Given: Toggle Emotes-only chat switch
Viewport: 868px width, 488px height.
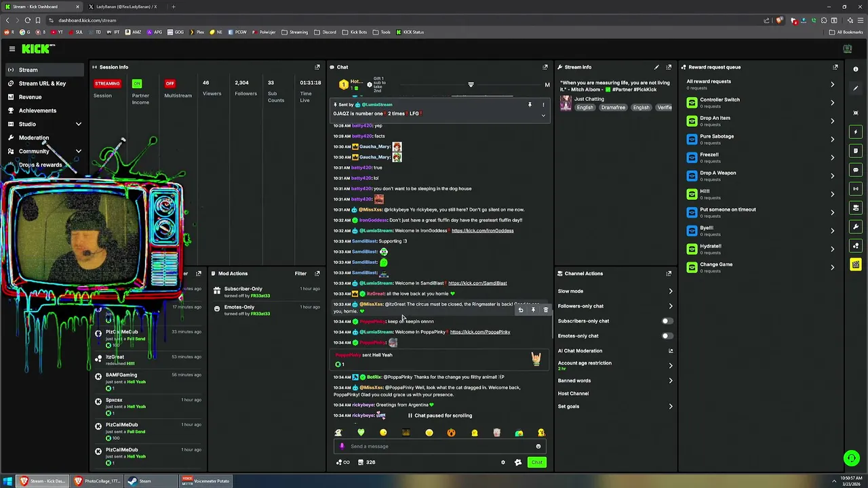Looking at the screenshot, I should click(667, 336).
